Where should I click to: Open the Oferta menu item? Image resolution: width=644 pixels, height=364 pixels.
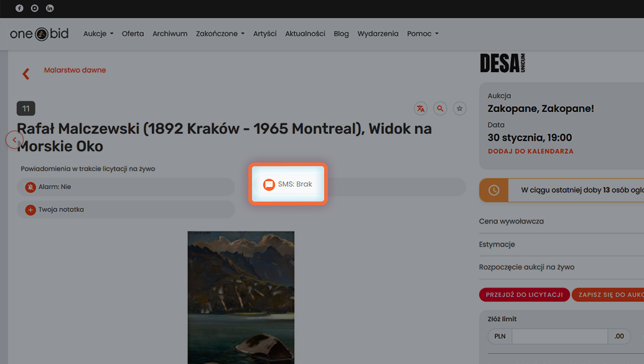point(133,34)
